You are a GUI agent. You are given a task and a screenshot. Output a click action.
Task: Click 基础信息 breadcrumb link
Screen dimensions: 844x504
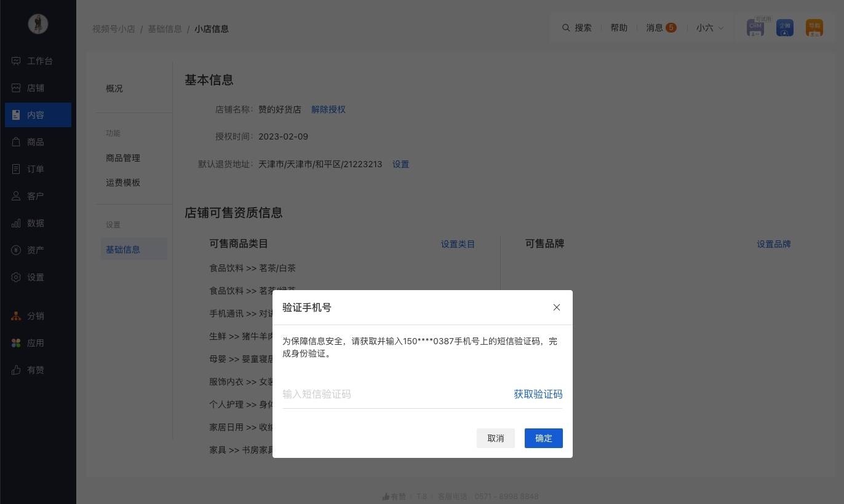pos(165,29)
